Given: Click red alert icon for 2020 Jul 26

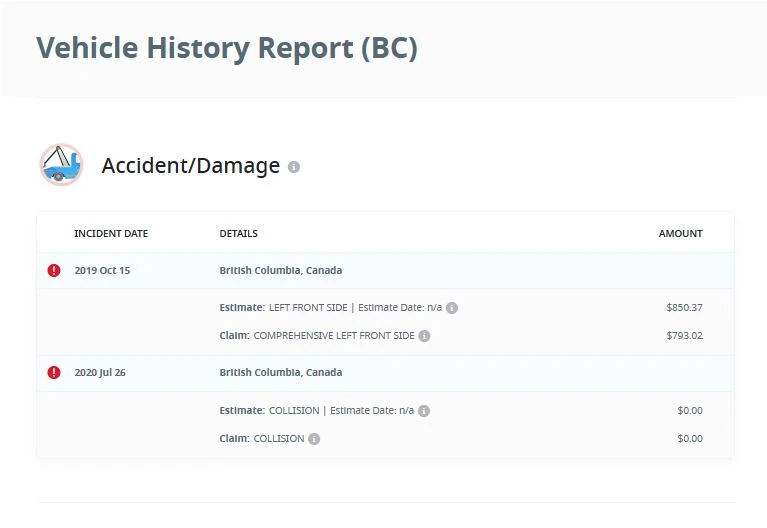Looking at the screenshot, I should click(54, 372).
